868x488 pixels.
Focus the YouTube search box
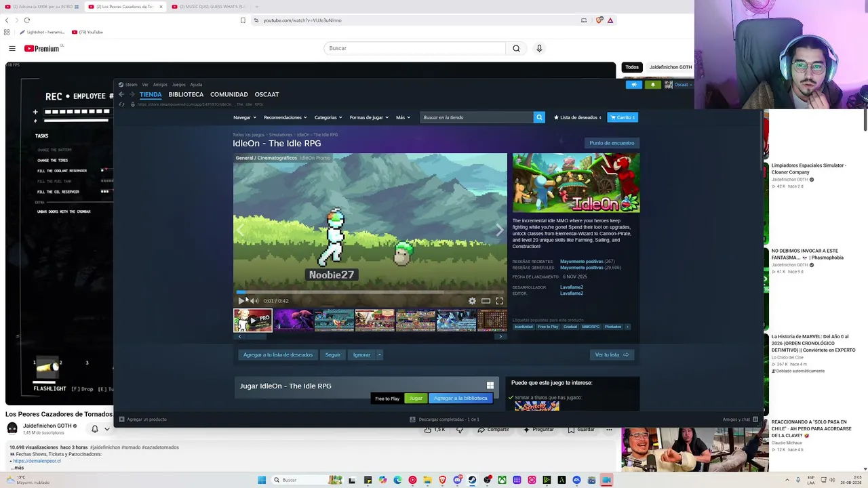[414, 48]
